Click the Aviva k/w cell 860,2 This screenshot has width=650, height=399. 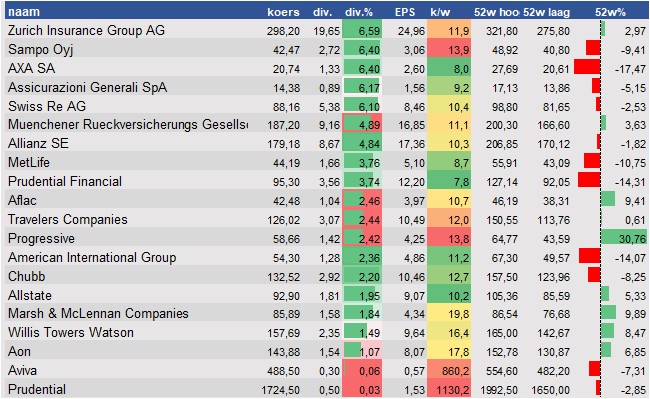pyautogui.click(x=449, y=370)
